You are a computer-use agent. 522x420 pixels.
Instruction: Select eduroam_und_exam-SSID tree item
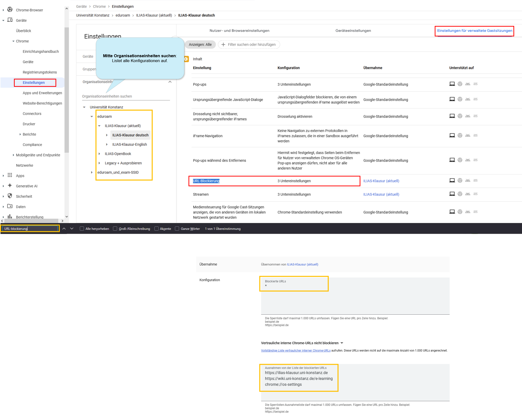click(x=118, y=172)
